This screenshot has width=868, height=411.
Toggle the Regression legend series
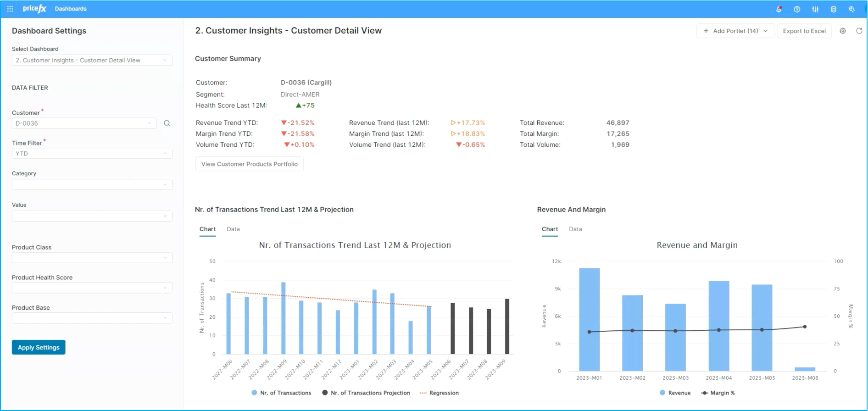[439, 393]
